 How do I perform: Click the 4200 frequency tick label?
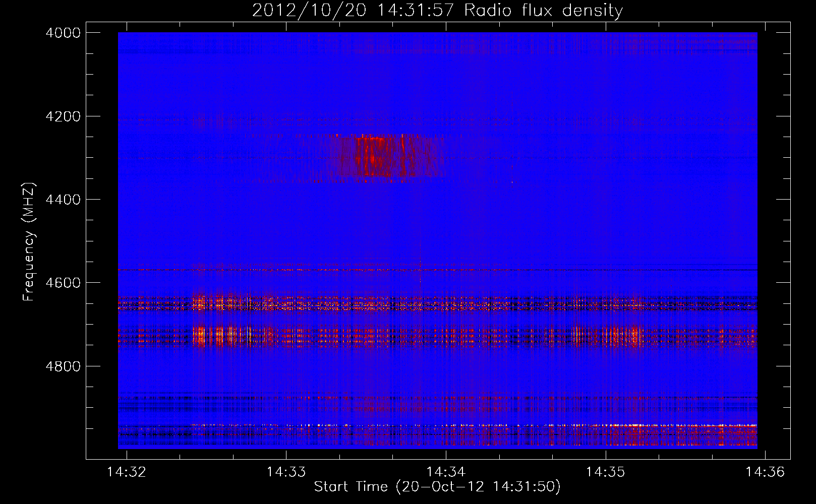(63, 116)
